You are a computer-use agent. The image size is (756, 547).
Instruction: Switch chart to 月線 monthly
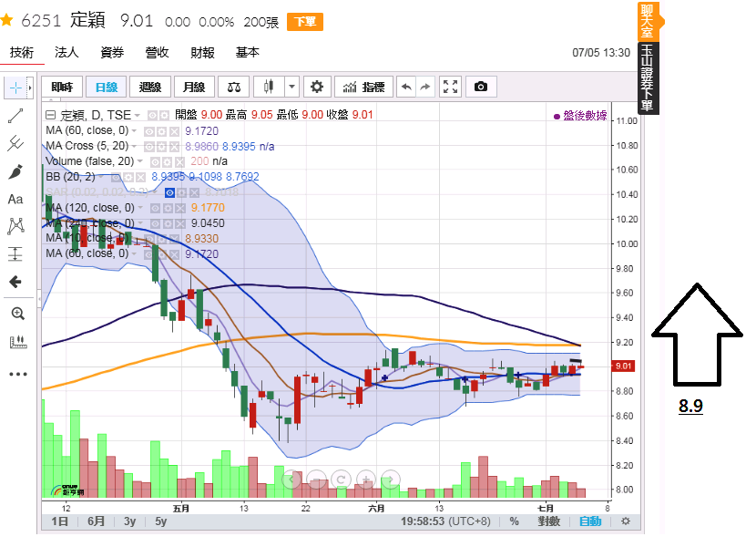click(194, 88)
